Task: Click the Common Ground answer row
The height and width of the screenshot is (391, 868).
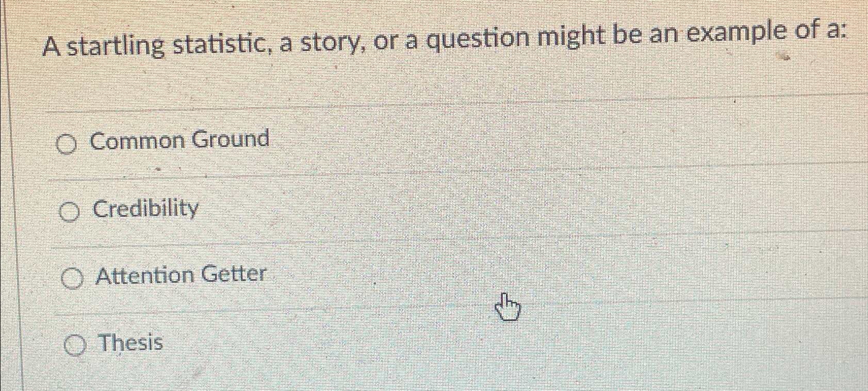Action: [206, 142]
